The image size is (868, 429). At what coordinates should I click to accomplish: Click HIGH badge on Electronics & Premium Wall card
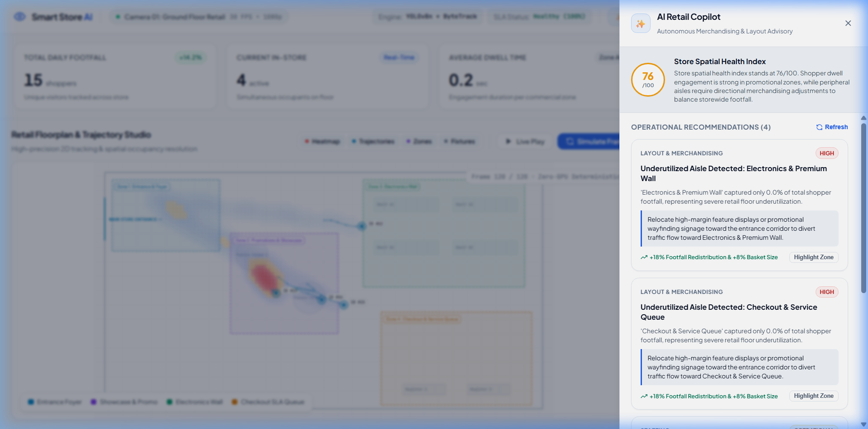(x=827, y=153)
